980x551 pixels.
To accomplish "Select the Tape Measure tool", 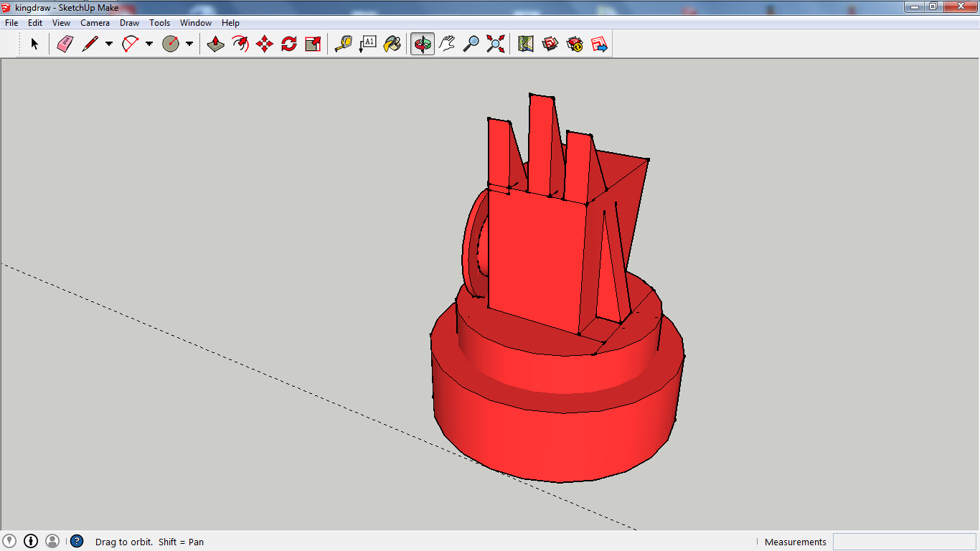I will pyautogui.click(x=344, y=44).
